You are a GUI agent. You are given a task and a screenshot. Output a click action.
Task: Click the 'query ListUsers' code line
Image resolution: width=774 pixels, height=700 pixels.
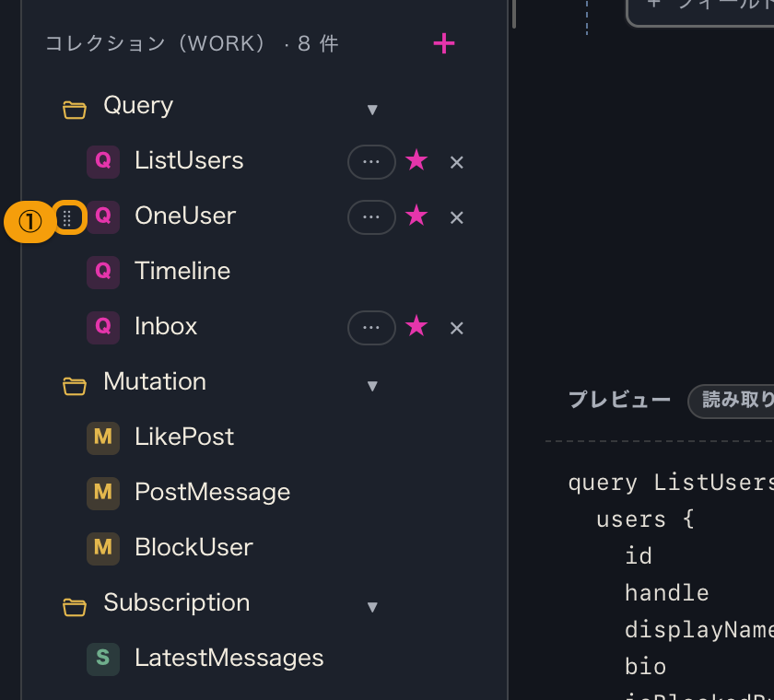pyautogui.click(x=671, y=483)
